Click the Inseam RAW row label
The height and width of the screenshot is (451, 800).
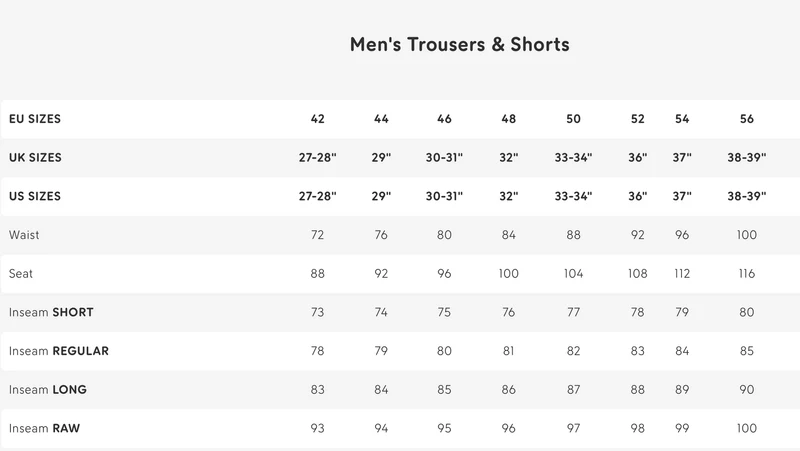[x=44, y=429]
